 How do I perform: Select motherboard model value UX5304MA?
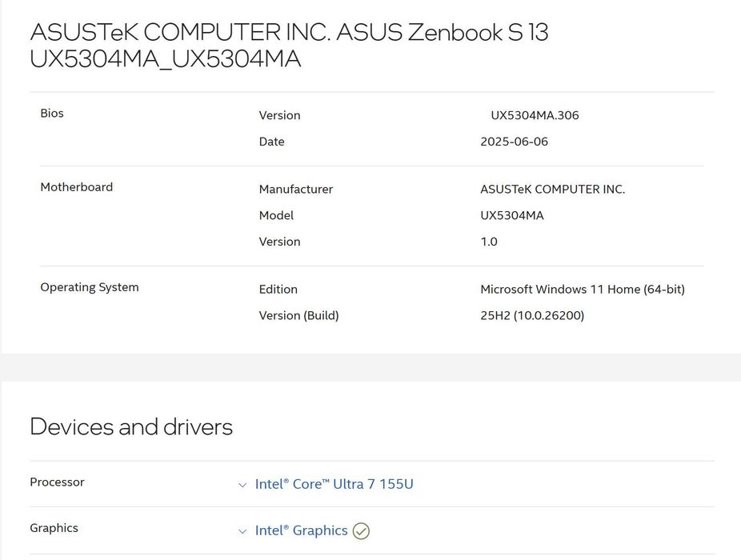coord(512,215)
